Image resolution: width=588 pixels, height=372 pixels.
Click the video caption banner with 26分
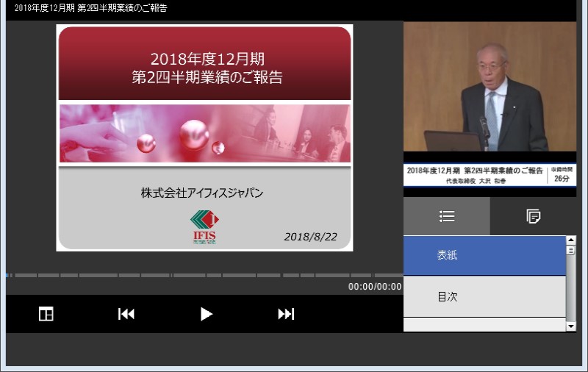490,175
